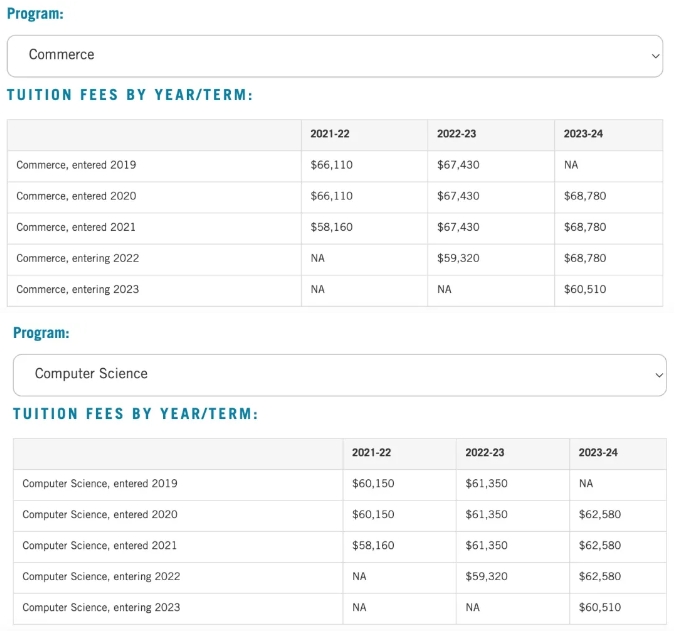Viewport: 677px width, 644px height.
Task: Click the "Computer Science, entered 2020" row label
Action: (100, 514)
